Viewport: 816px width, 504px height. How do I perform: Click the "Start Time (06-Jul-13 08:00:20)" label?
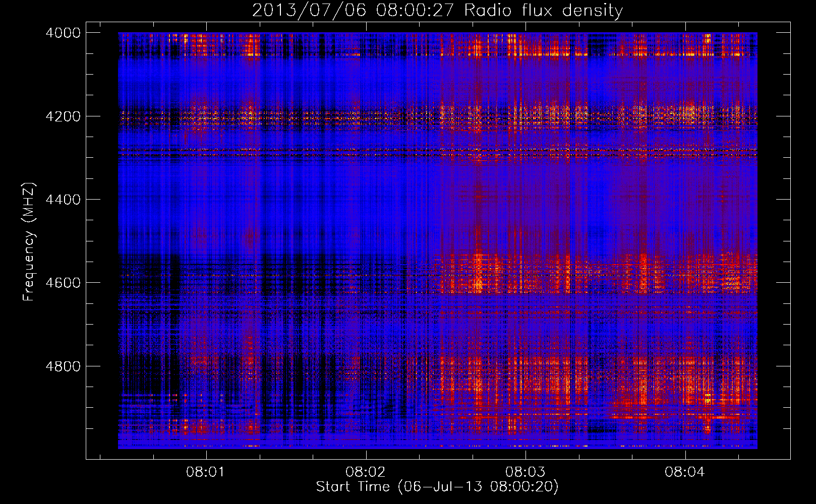pos(437,487)
